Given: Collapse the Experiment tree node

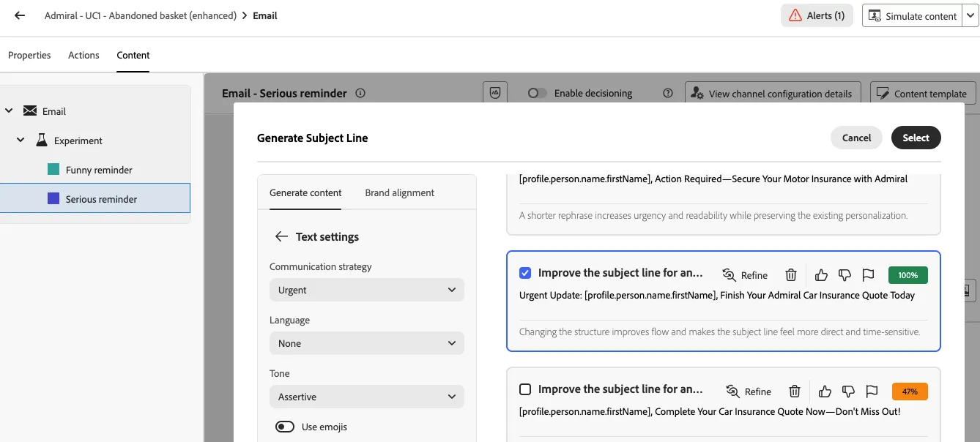Looking at the screenshot, I should (x=21, y=141).
